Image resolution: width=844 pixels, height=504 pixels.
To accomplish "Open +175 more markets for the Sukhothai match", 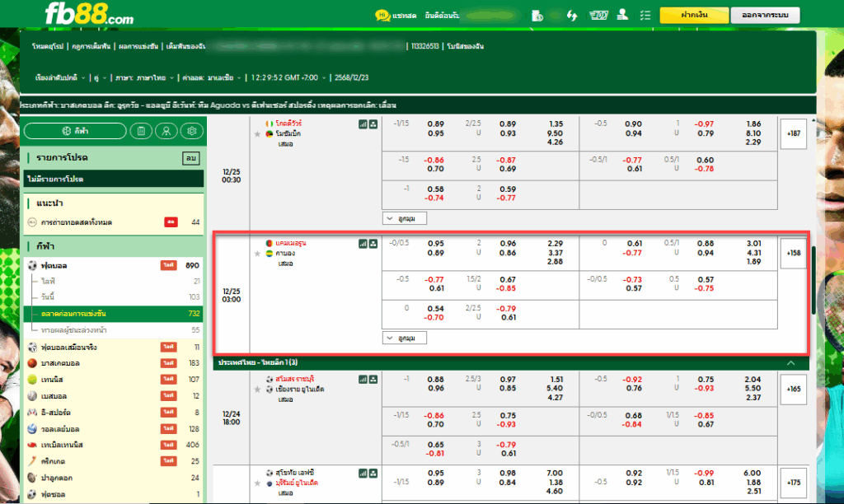I will (x=794, y=483).
